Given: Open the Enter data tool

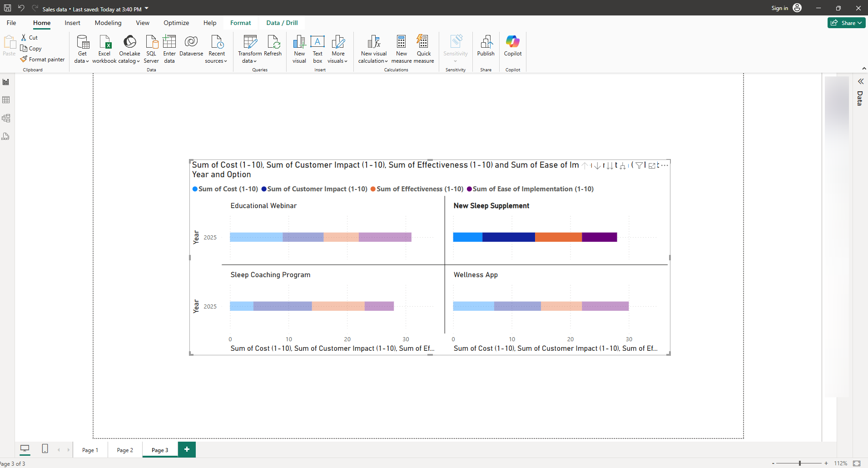Looking at the screenshot, I should [169, 50].
